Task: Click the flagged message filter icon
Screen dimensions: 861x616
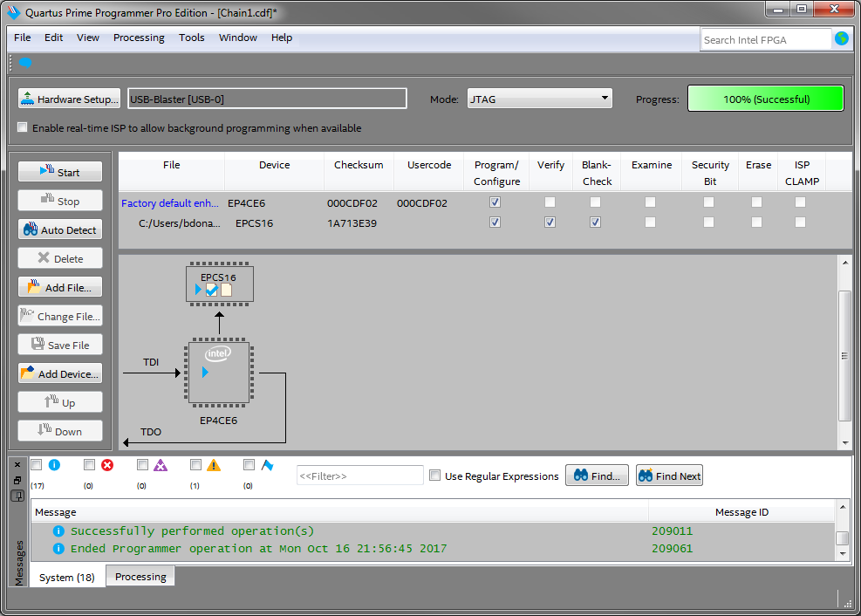Action: [267, 465]
